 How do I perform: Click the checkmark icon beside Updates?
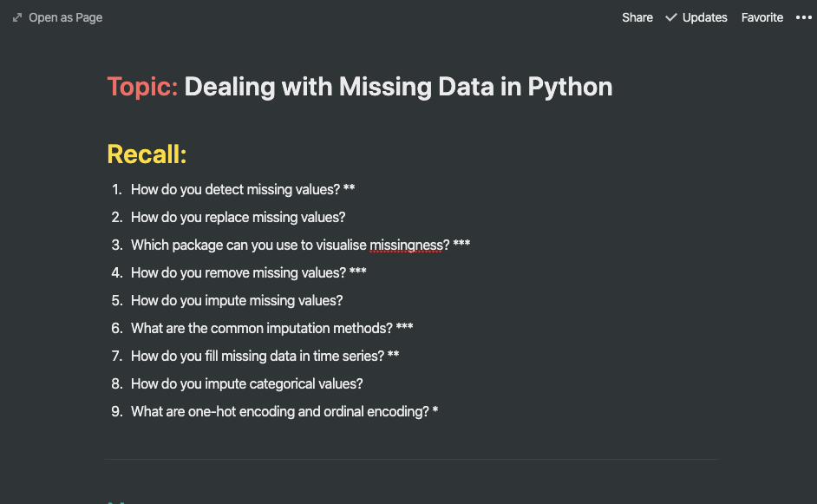point(671,17)
